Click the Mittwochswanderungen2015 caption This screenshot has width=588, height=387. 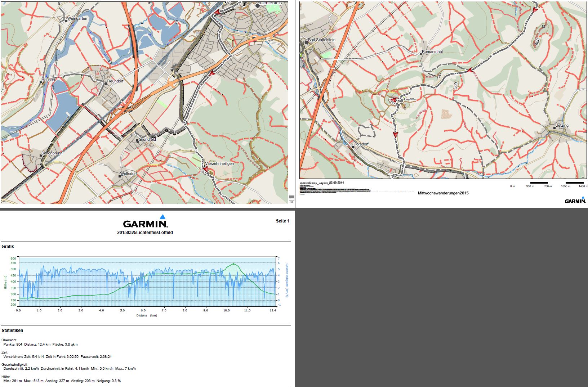443,193
